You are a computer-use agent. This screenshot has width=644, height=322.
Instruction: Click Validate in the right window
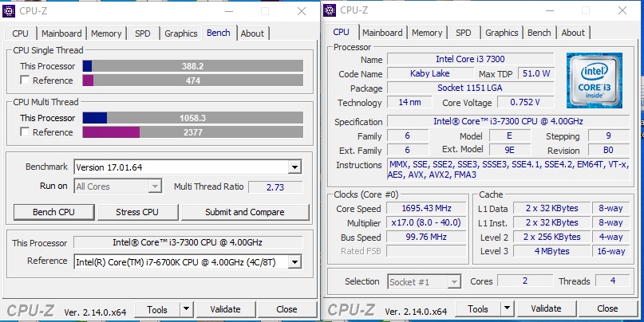546,309
